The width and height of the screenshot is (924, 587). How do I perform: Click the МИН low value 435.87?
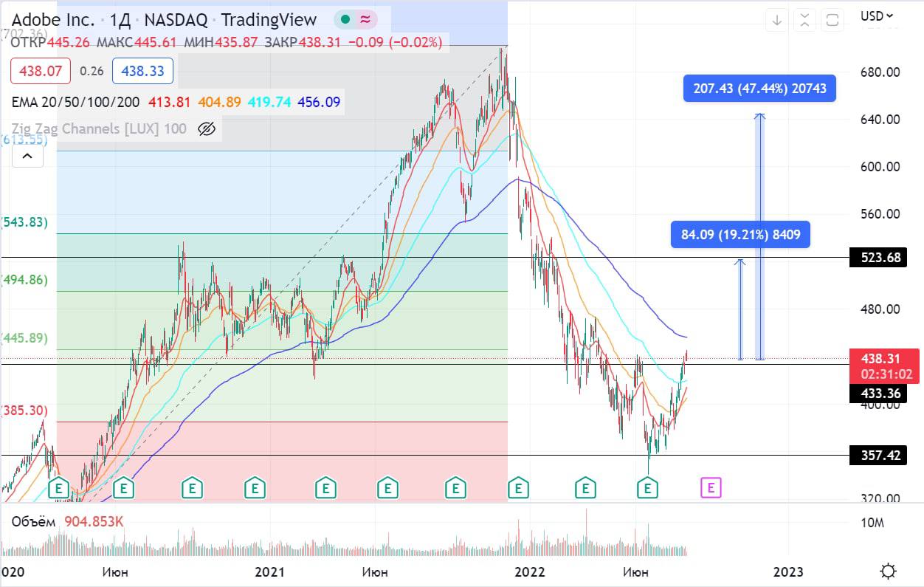pos(236,43)
